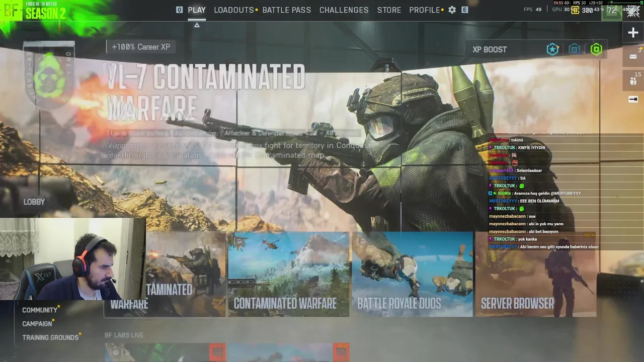Click the yellow B currency coin icon

pyautogui.click(x=575, y=10)
